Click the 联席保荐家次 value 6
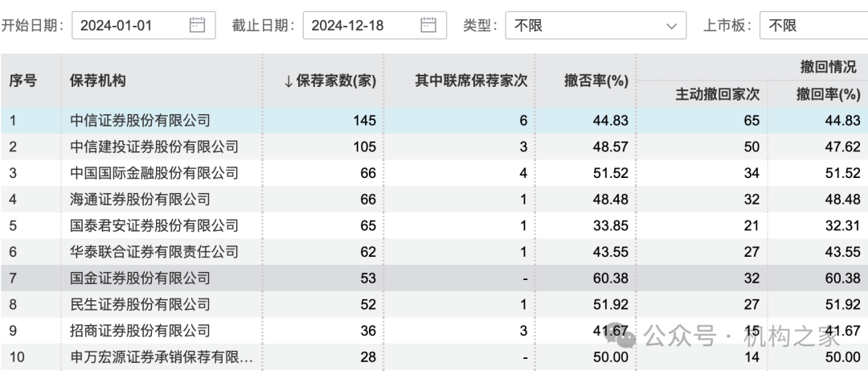 (523, 121)
